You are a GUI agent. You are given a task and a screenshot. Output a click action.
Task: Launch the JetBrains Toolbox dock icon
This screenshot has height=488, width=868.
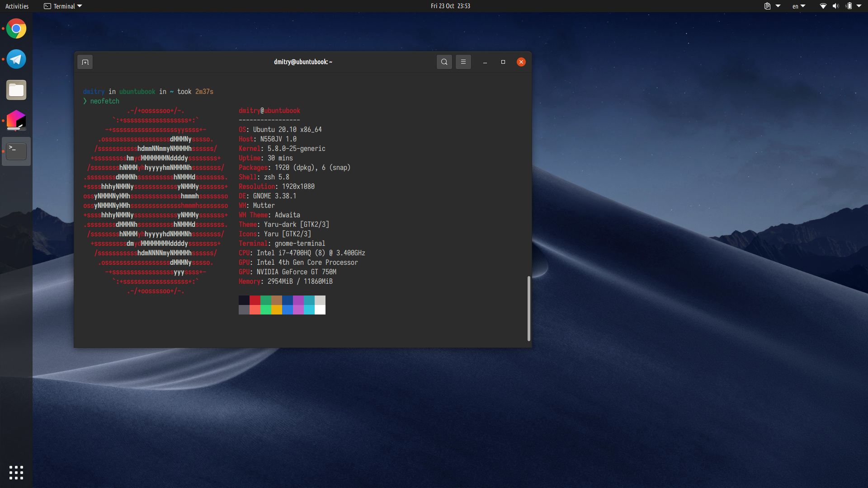coord(16,121)
